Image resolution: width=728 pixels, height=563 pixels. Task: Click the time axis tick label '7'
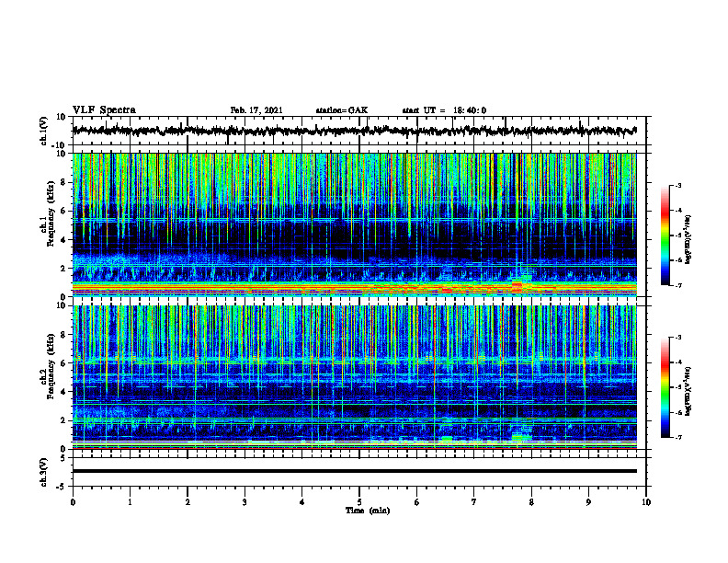[474, 502]
